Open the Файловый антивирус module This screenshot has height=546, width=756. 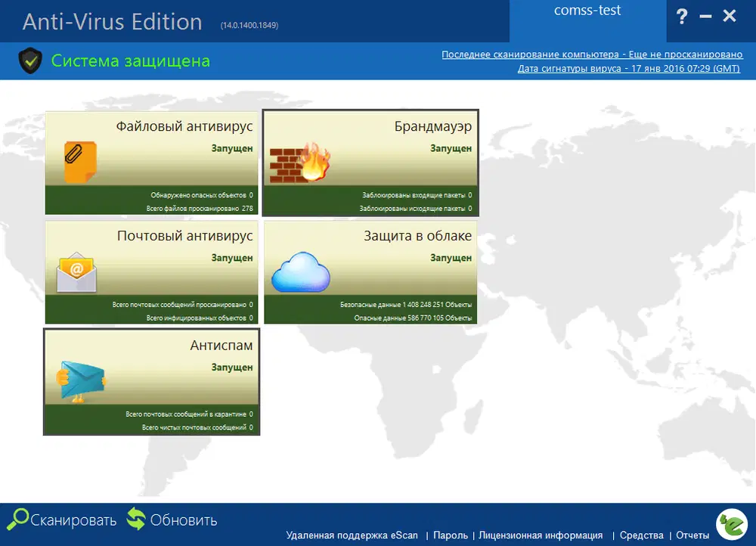click(152, 163)
